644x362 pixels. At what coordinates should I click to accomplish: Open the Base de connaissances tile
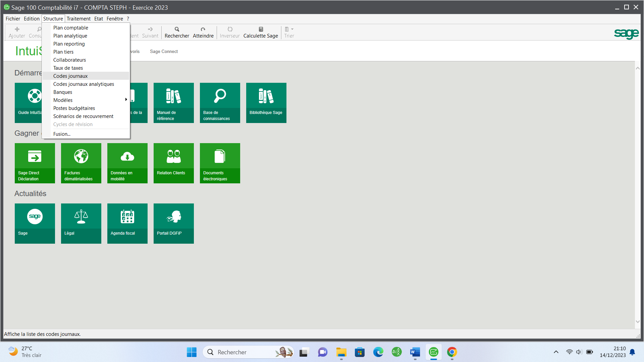click(220, 103)
